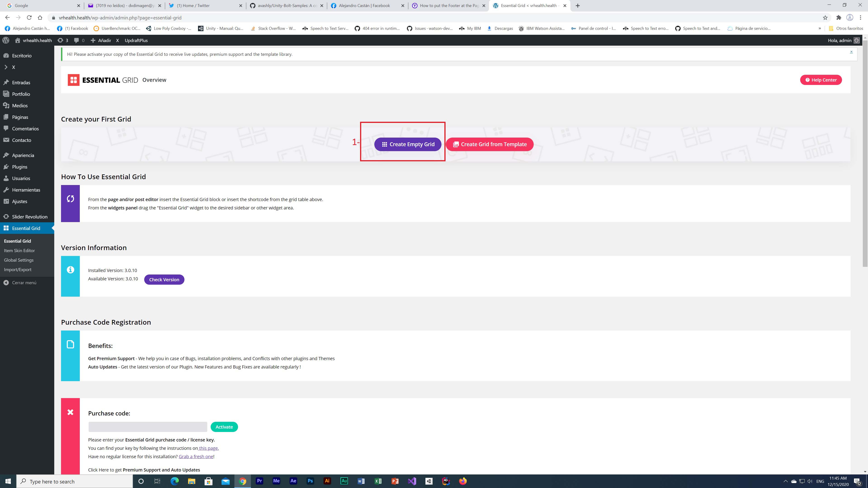The width and height of the screenshot is (868, 488).
Task: Click the Windows search box
Action: (74, 481)
